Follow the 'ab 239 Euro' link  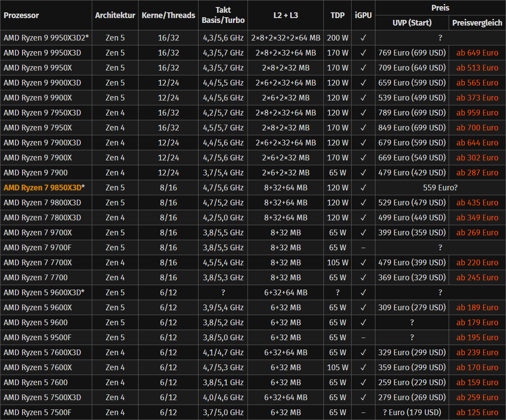coord(477,353)
